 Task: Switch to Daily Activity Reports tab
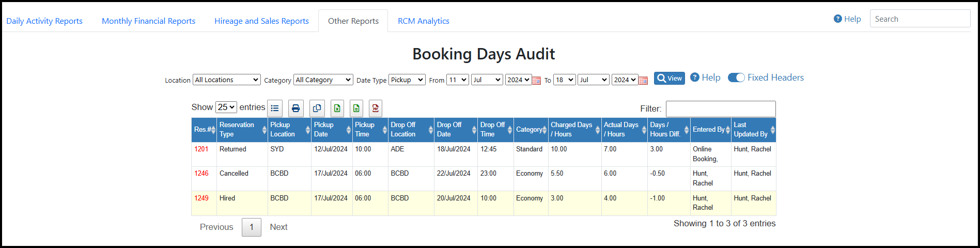click(44, 21)
